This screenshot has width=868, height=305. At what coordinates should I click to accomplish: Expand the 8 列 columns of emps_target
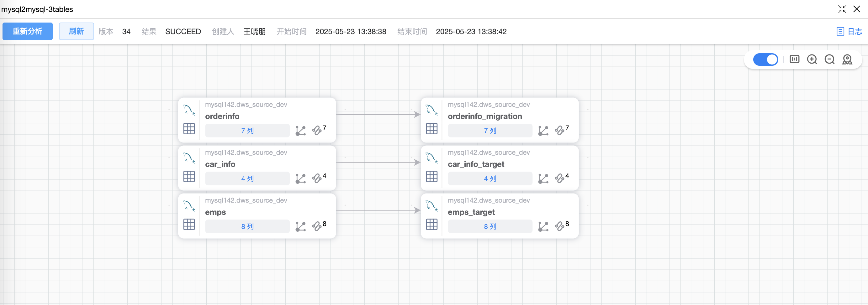pos(490,227)
